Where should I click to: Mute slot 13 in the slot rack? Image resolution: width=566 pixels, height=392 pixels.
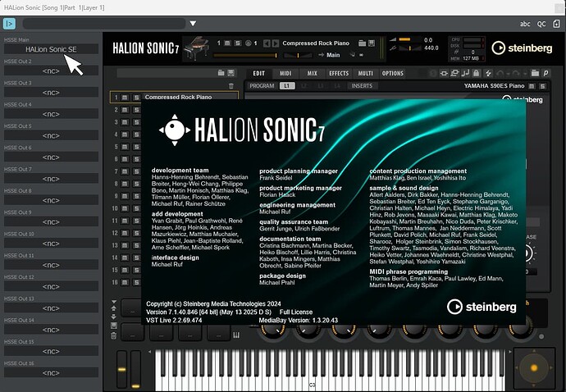[125, 245]
